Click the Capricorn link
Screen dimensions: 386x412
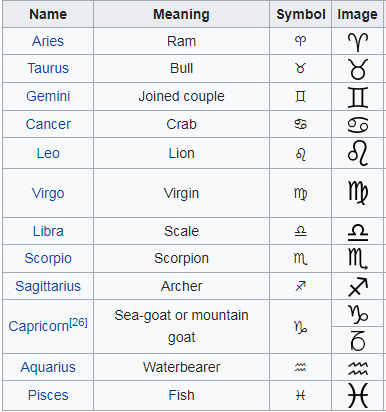pyautogui.click(x=39, y=326)
